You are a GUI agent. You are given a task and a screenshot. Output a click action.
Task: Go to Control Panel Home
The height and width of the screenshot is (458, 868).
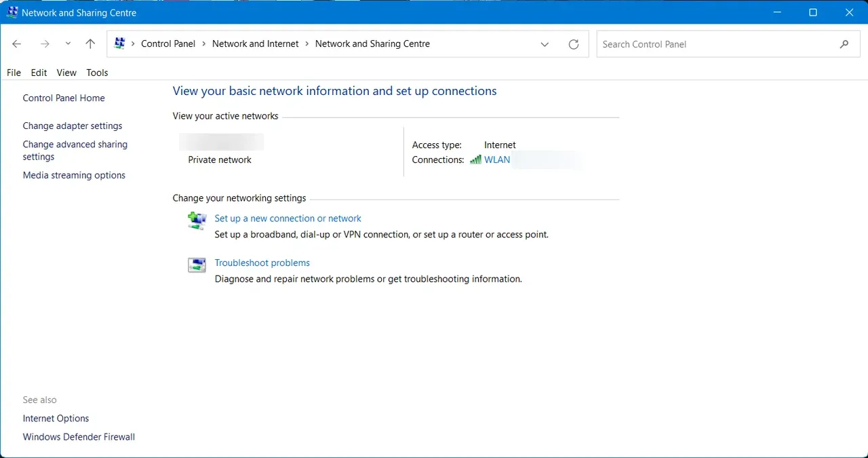(64, 98)
